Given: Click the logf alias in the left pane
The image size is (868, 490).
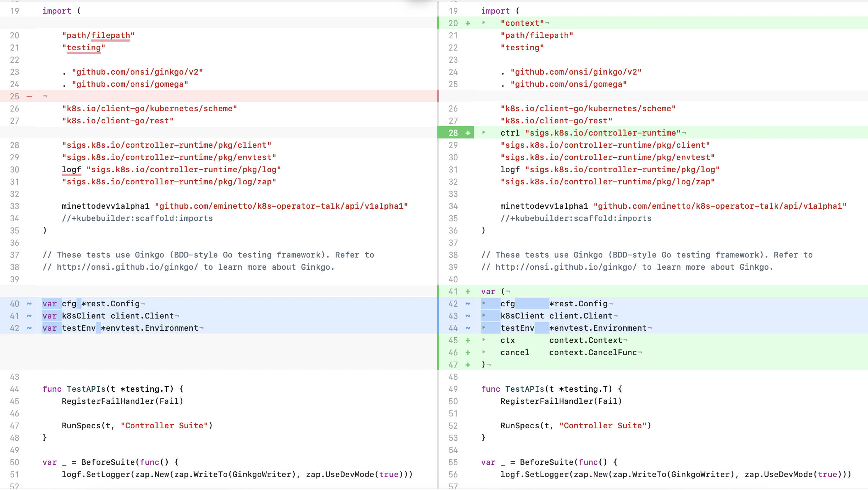Looking at the screenshot, I should [71, 170].
